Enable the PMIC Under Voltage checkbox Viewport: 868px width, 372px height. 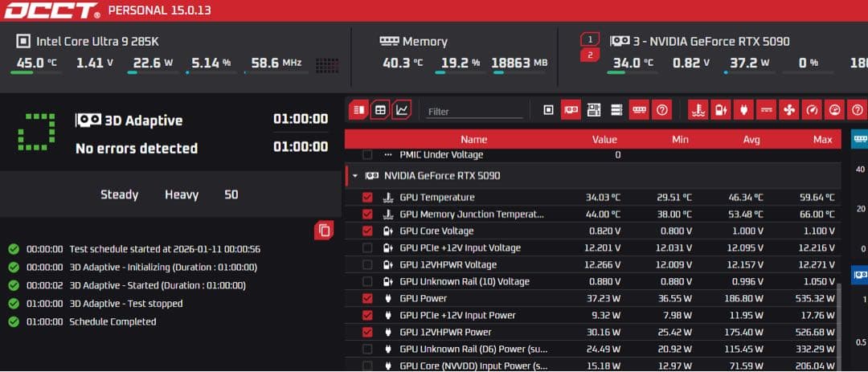tap(367, 155)
